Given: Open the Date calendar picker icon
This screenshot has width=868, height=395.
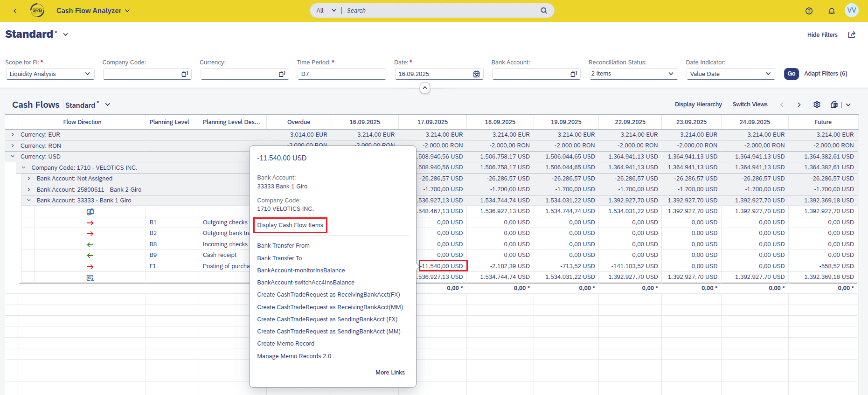Looking at the screenshot, I should click(476, 74).
